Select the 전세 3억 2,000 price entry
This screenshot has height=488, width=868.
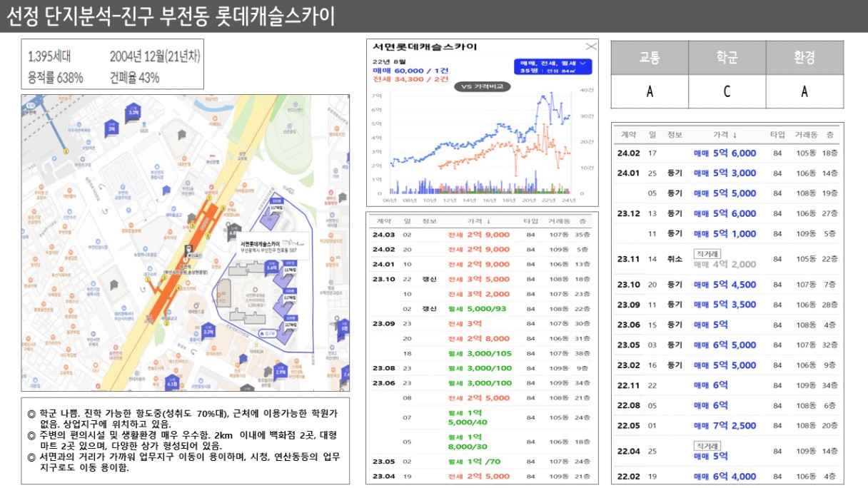pyautogui.click(x=478, y=294)
